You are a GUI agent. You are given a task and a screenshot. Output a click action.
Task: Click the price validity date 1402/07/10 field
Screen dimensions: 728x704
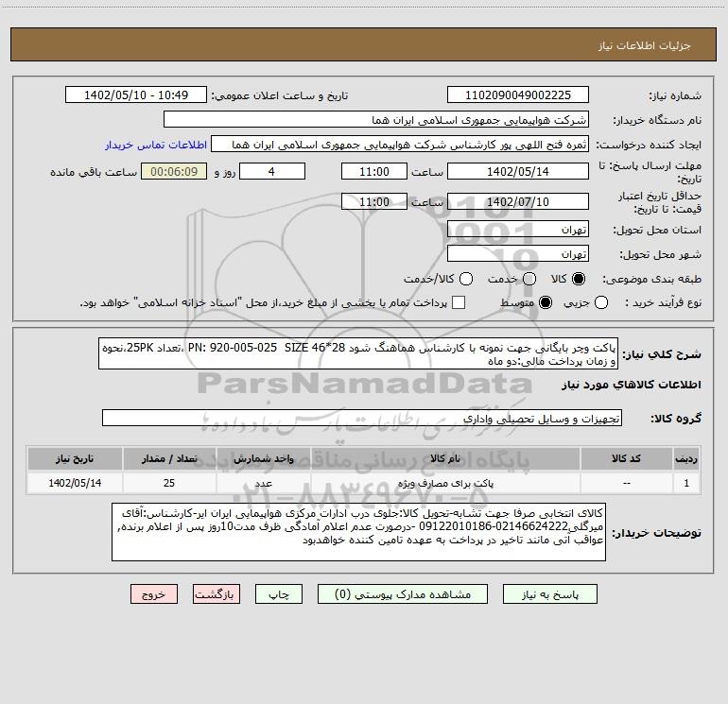(x=517, y=202)
